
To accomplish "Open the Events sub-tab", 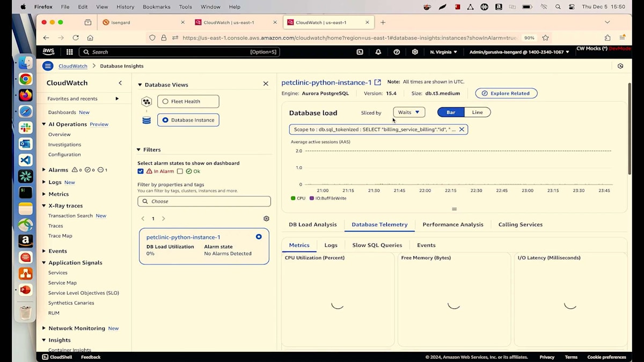I will pos(426,245).
